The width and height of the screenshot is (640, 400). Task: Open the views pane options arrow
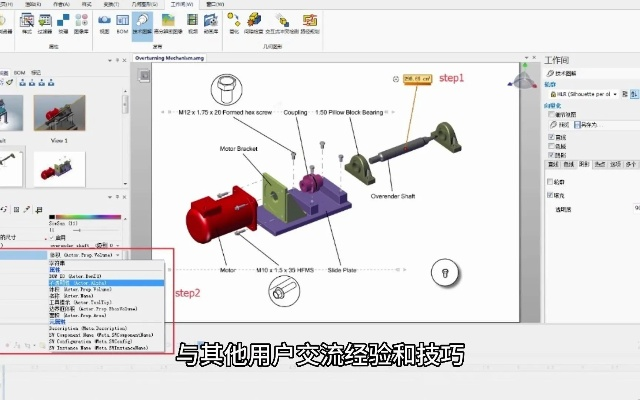109,60
